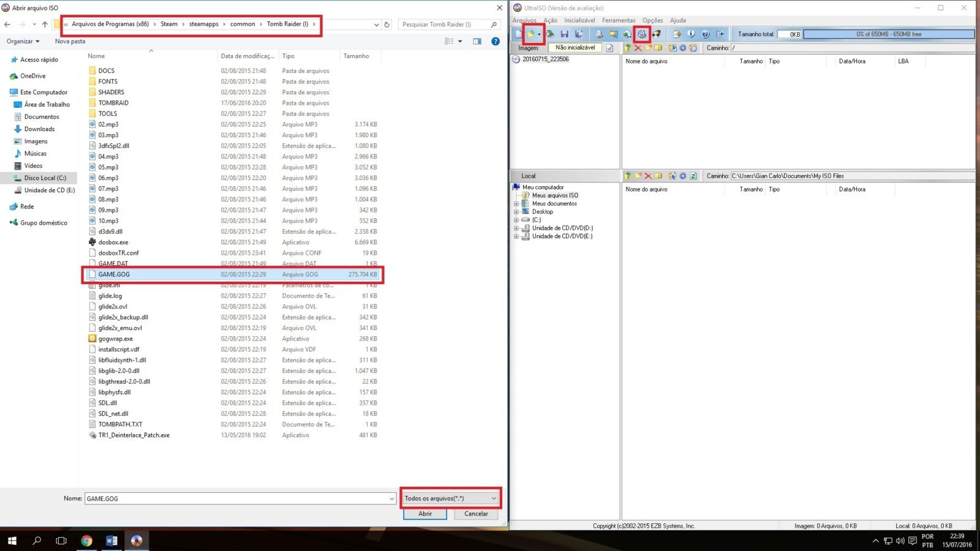The width and height of the screenshot is (980, 551).
Task: Click the Save floppy disk icon in UltraISO
Action: tap(564, 34)
